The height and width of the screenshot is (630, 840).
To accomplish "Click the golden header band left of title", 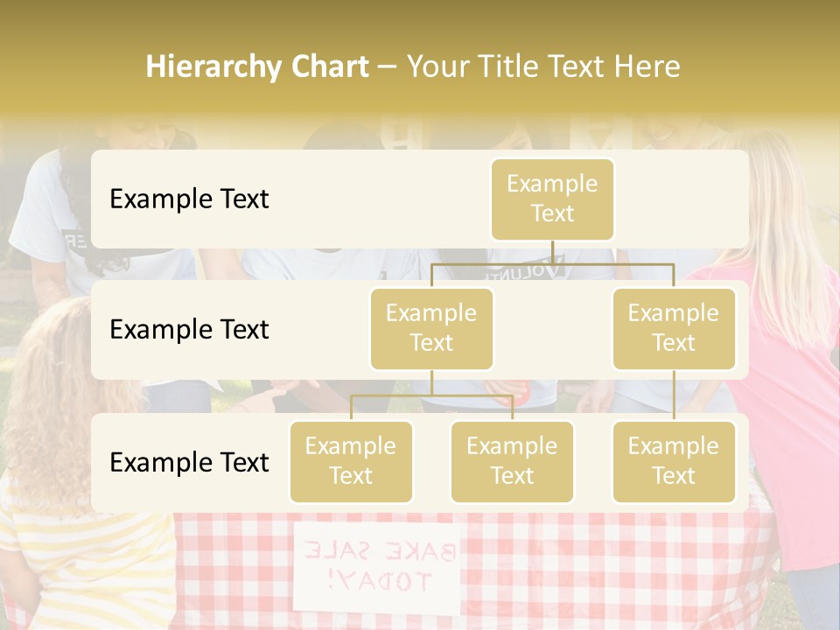I will coord(70,66).
